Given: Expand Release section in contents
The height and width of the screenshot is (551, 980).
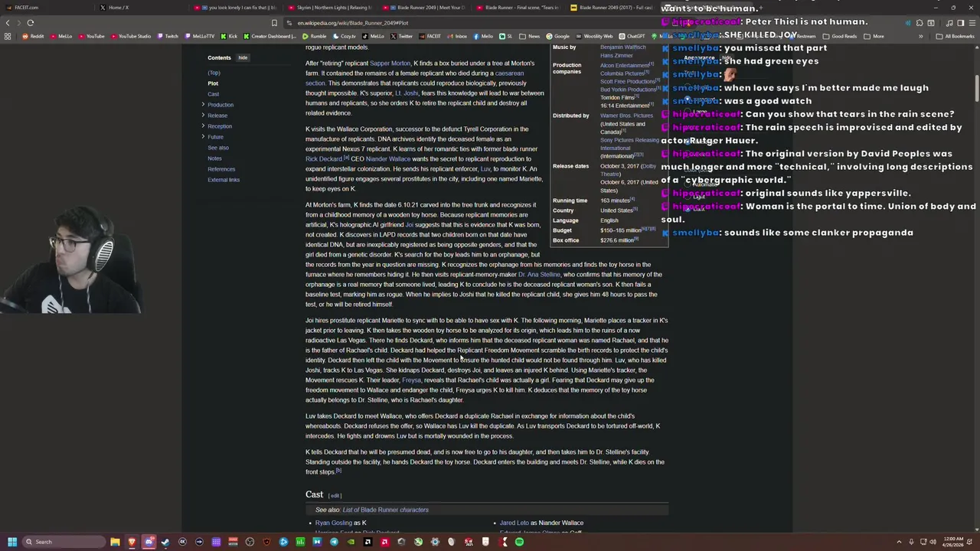Looking at the screenshot, I should [x=203, y=116].
